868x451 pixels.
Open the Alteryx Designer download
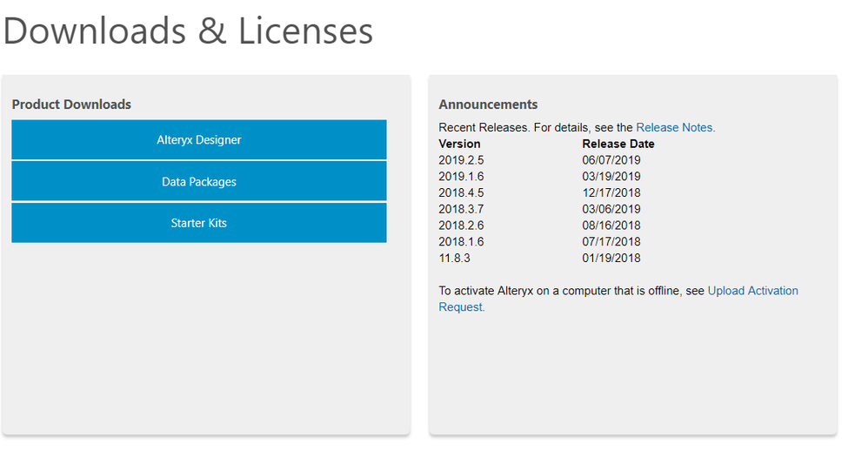coord(198,139)
